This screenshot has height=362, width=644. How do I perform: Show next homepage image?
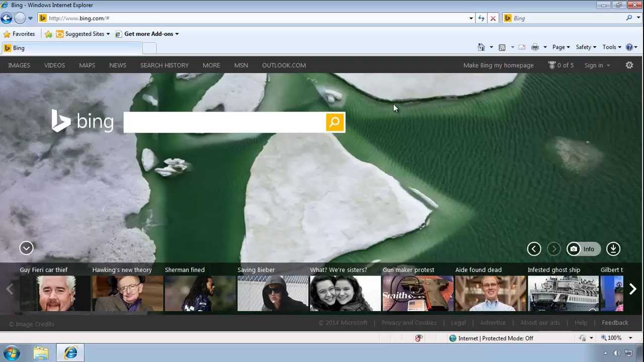click(x=553, y=249)
